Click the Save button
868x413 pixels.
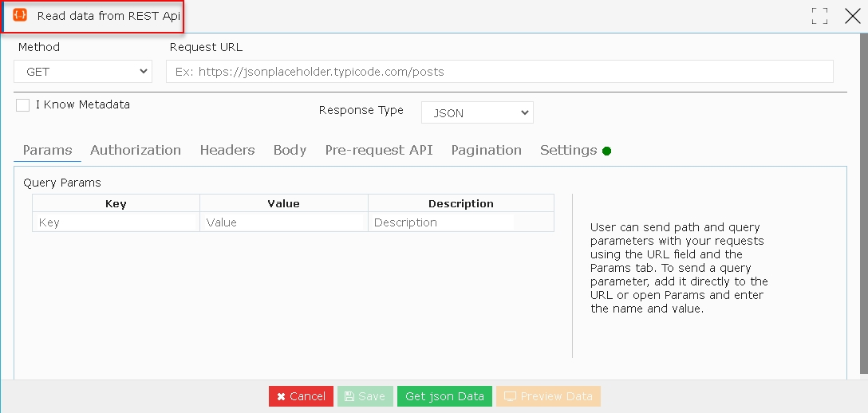(x=365, y=396)
